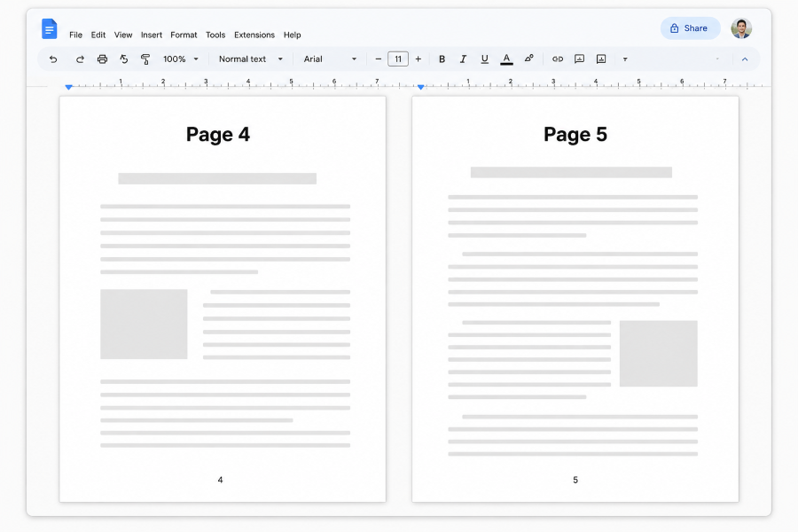The height and width of the screenshot is (532, 798).
Task: Insert an image
Action: [601, 59]
